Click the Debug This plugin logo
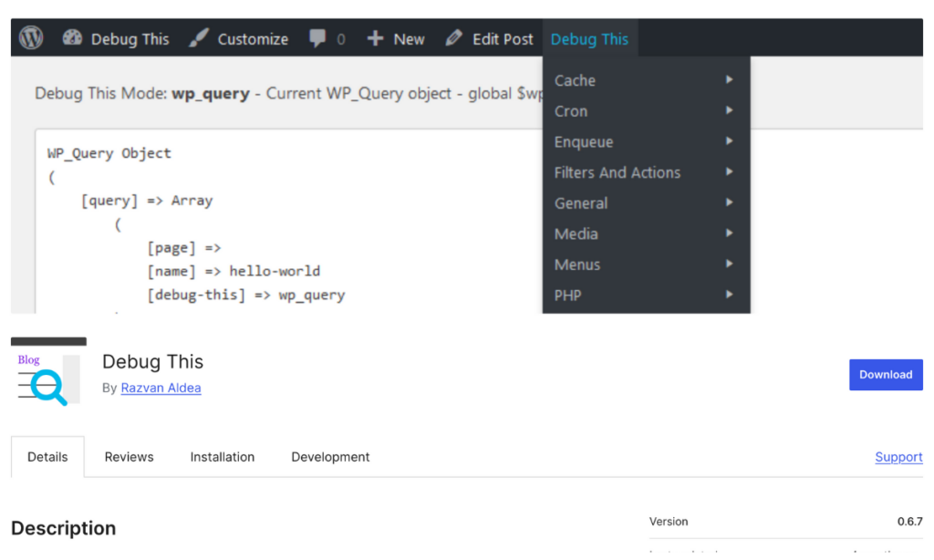The width and height of the screenshot is (934, 560). tap(47, 374)
